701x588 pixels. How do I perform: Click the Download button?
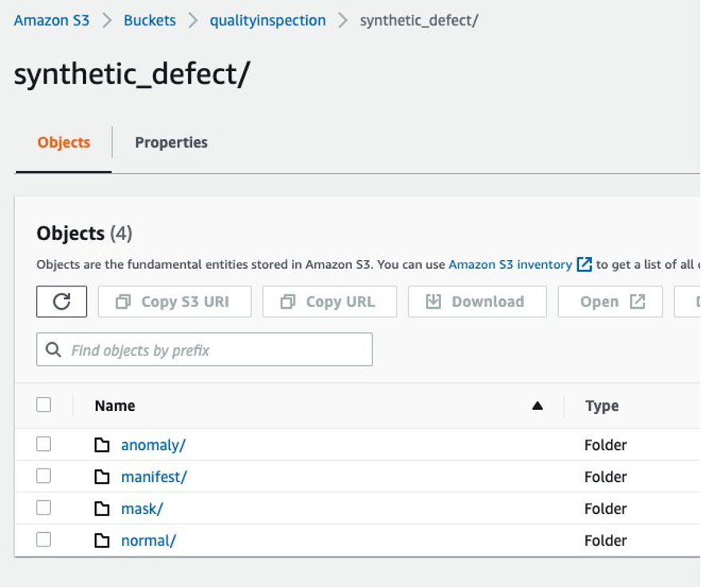477,302
